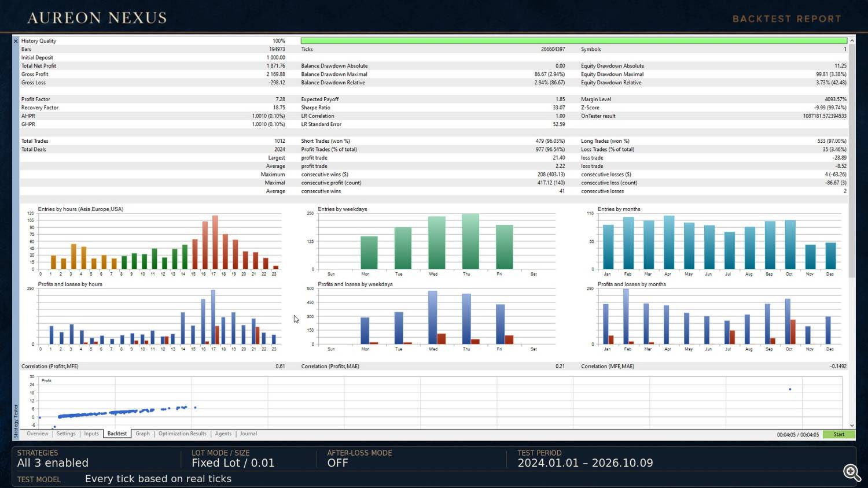Image resolution: width=868 pixels, height=488 pixels.
Task: Click the OnTester result value
Action: tap(825, 116)
